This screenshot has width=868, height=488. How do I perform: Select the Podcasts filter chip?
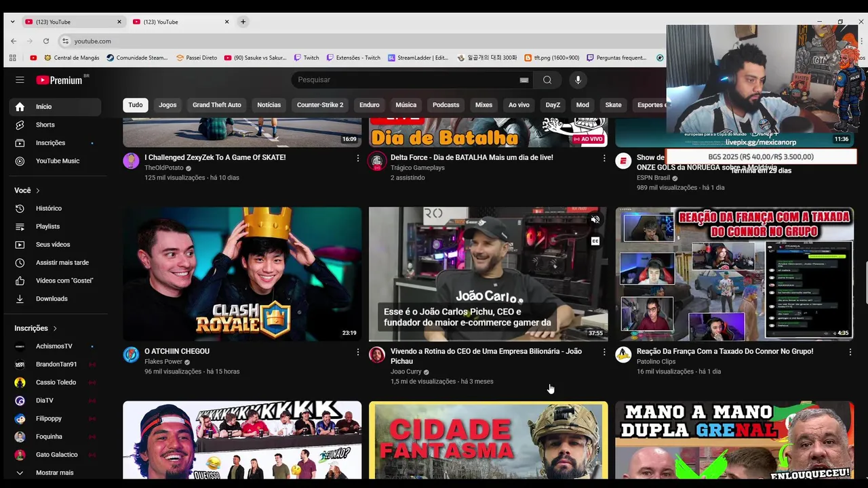click(446, 105)
